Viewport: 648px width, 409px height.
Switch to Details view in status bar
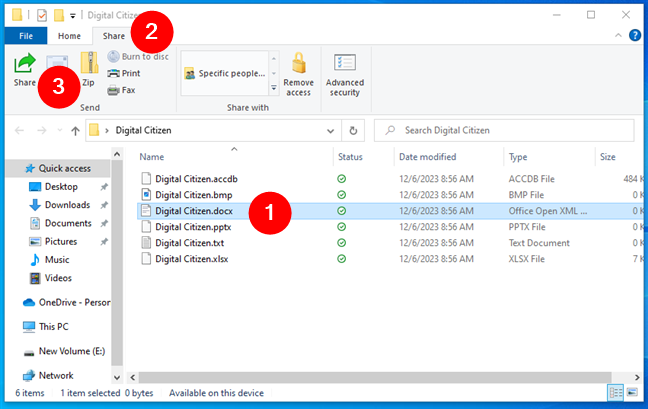[615, 392]
